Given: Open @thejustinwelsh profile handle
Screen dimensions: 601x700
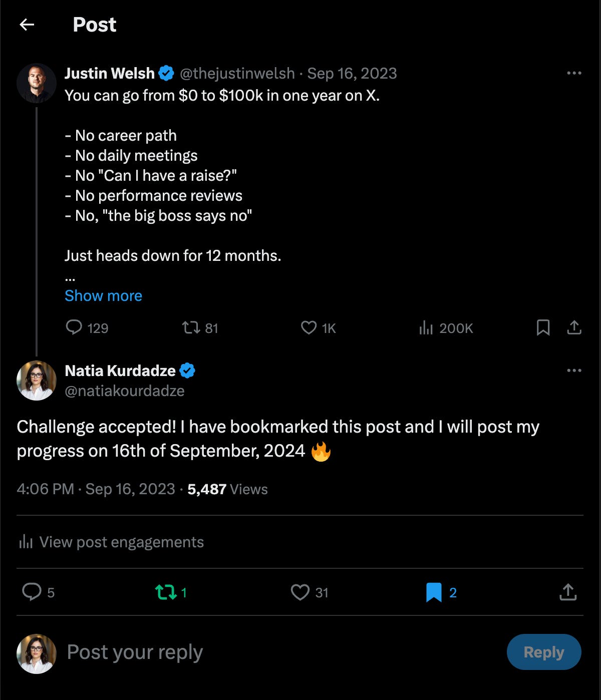Looking at the screenshot, I should click(237, 74).
